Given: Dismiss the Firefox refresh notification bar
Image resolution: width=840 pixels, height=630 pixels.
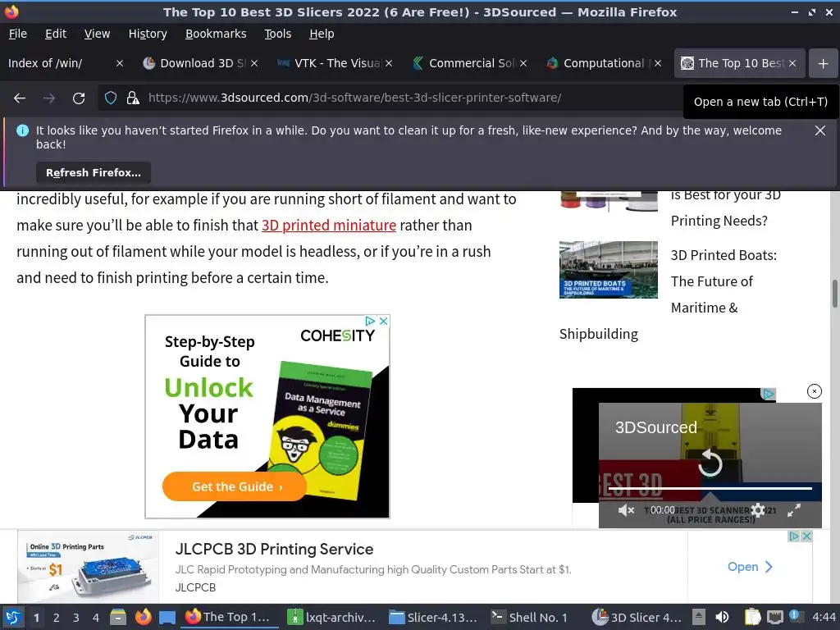Looking at the screenshot, I should coord(819,130).
